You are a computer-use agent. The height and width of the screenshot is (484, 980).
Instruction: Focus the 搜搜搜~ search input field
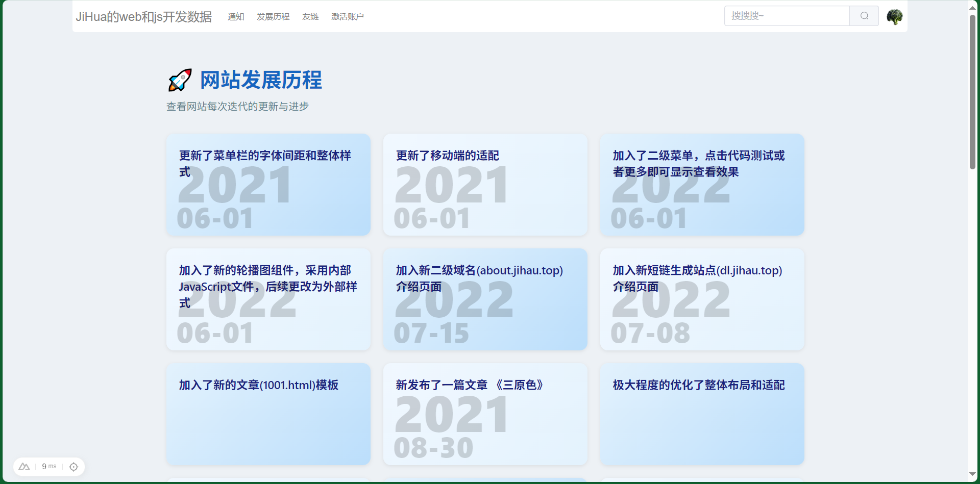[x=787, y=16]
